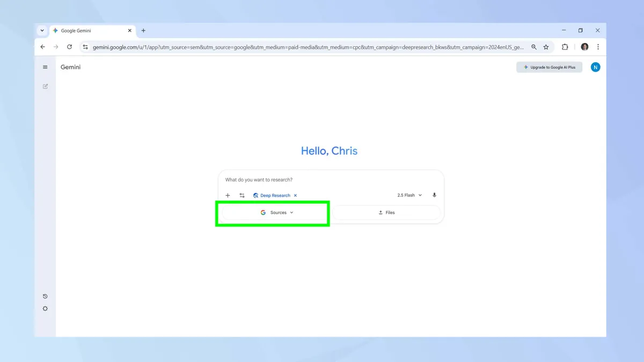The image size is (644, 362).
Task: Expand the tab search chevron
Action: click(x=42, y=31)
